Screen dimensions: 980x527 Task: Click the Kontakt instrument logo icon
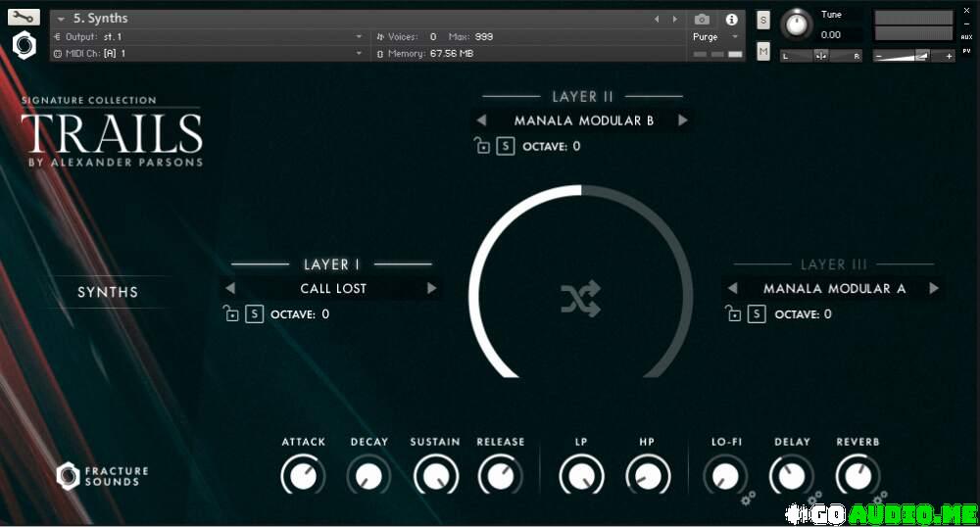pyautogui.click(x=24, y=46)
